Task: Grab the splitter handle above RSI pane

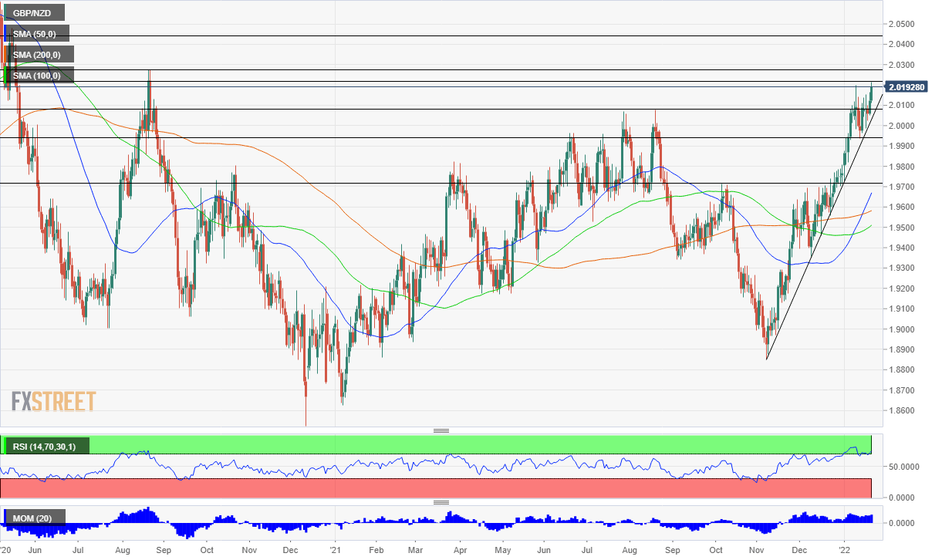Action: point(441,431)
